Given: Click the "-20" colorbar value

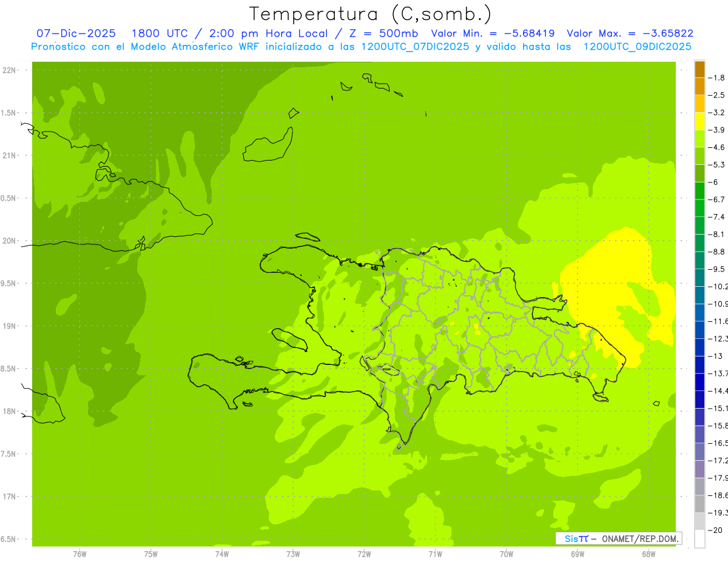Looking at the screenshot, I should point(715,530).
